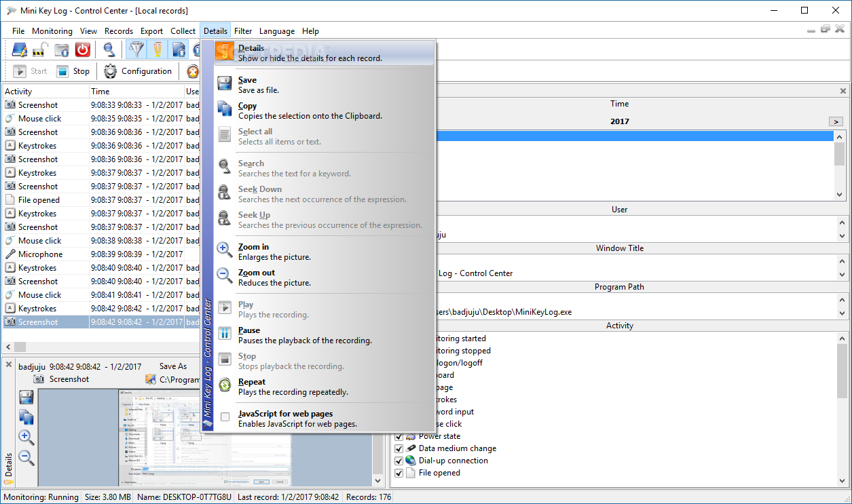Uncheck the Power state activity filter

(399, 436)
